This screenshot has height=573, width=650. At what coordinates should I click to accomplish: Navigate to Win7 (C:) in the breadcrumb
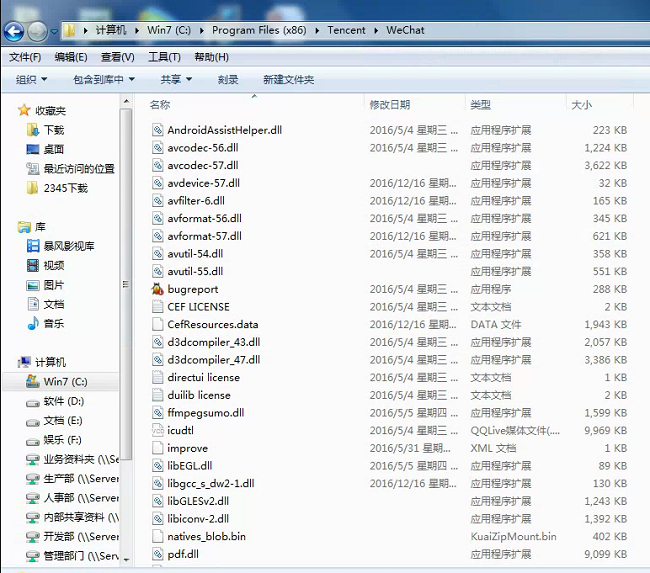(169, 30)
